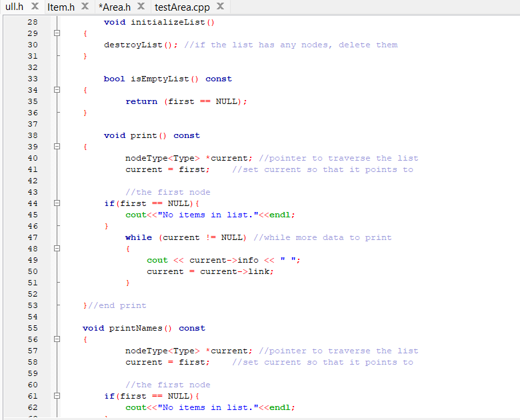Collapse the print function block at line 39
The width and height of the screenshot is (520, 420).
pyautogui.click(x=57, y=147)
